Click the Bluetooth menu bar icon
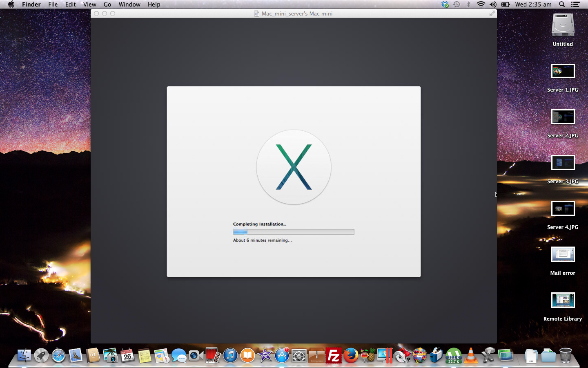This screenshot has height=368, width=588. click(469, 4)
